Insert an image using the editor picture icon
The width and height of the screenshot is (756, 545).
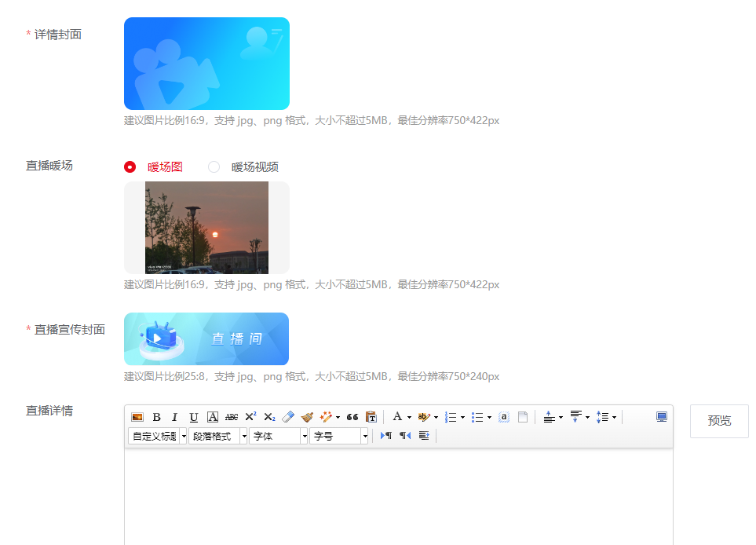(x=137, y=417)
